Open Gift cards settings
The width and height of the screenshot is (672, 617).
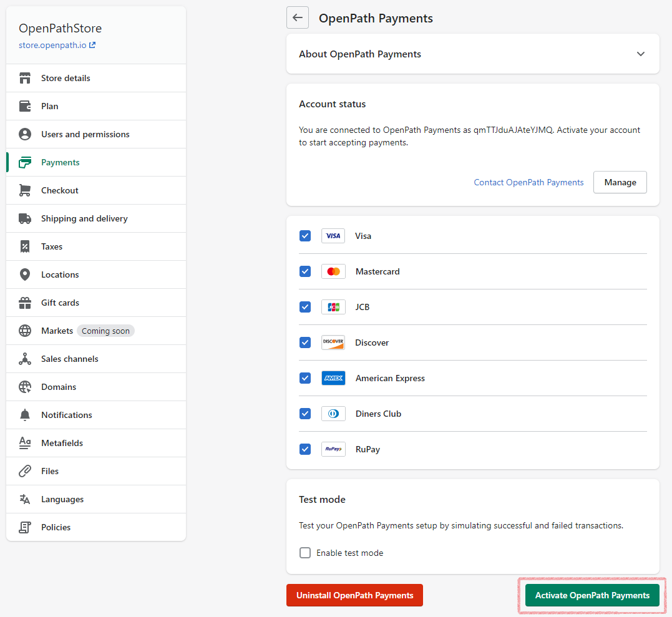(96, 303)
